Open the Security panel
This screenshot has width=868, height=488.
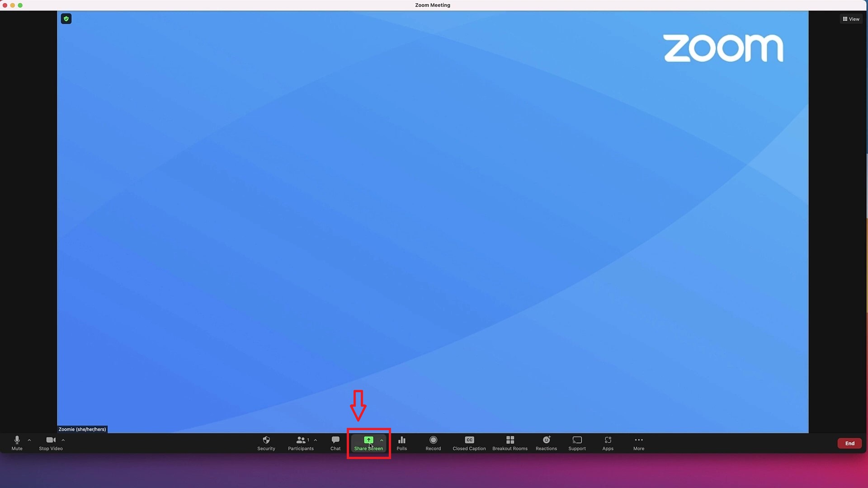(266, 443)
